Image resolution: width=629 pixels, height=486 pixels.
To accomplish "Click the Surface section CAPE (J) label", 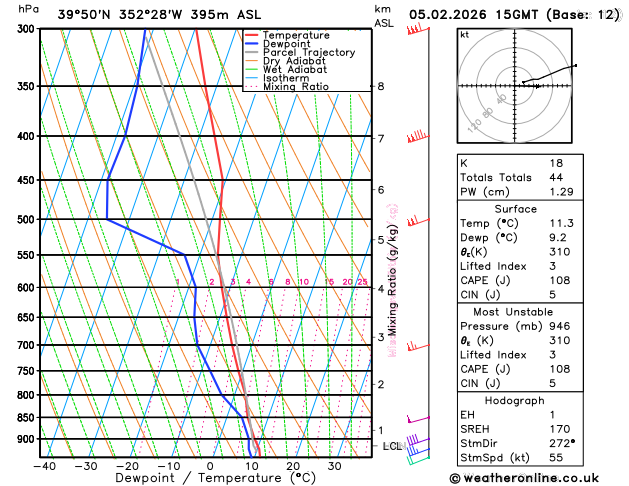I will coord(485,281).
